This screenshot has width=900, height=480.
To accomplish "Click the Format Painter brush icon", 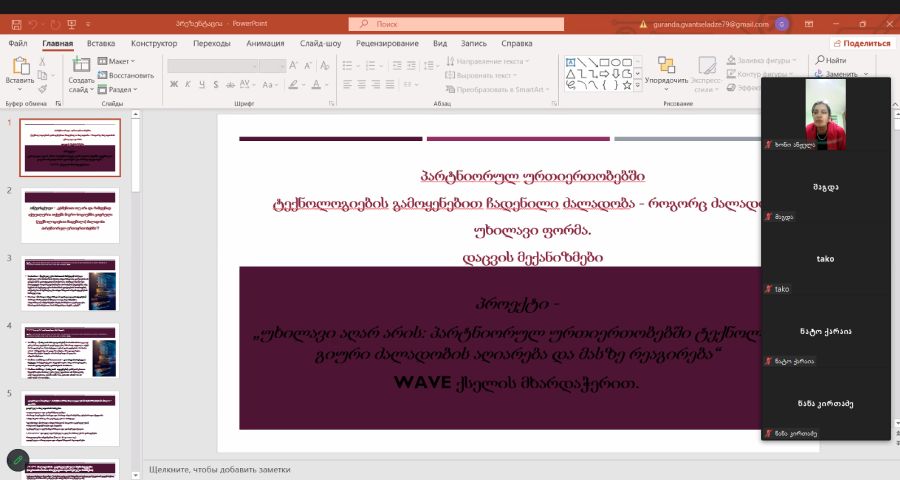I will click(x=43, y=89).
